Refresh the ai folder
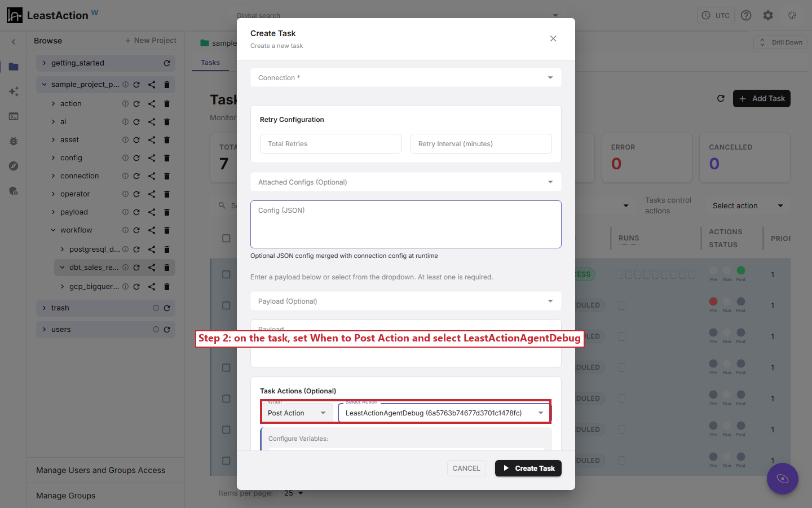 point(136,122)
